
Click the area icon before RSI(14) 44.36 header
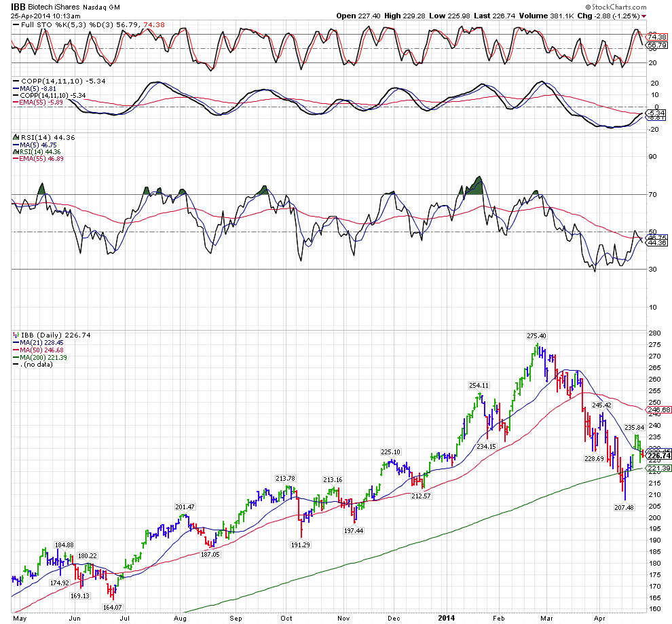point(16,138)
